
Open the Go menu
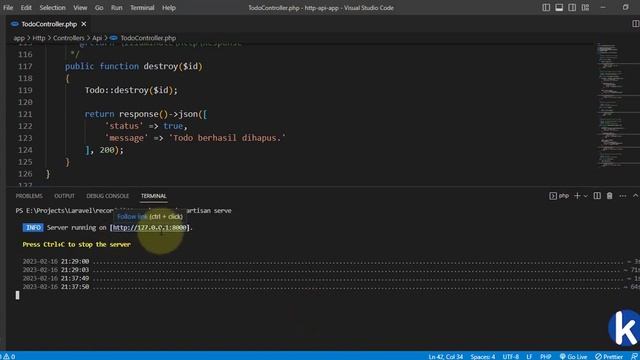[99, 8]
